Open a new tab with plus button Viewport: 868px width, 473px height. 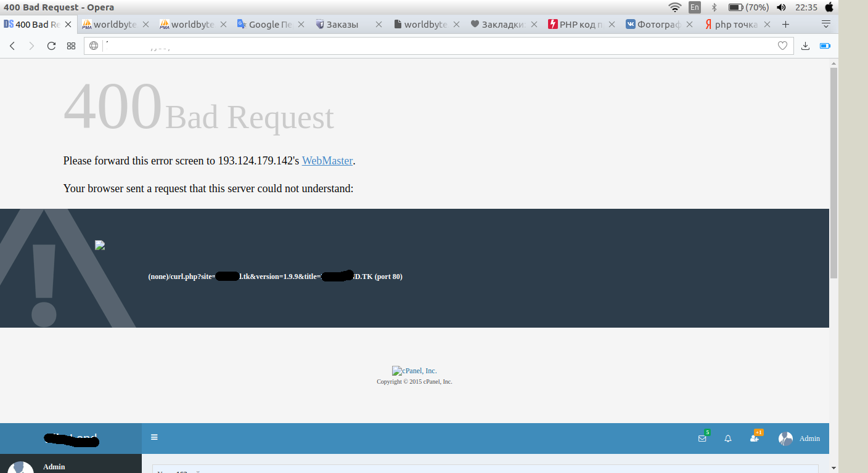pos(785,25)
